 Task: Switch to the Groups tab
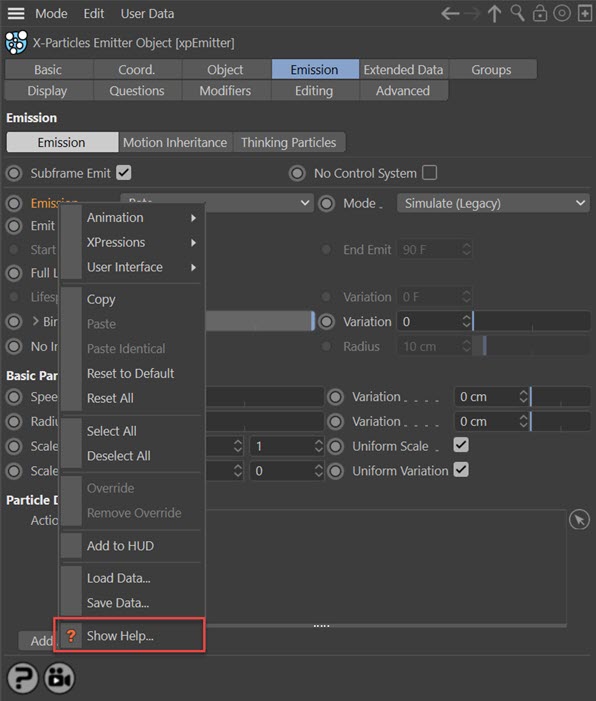tap(492, 70)
